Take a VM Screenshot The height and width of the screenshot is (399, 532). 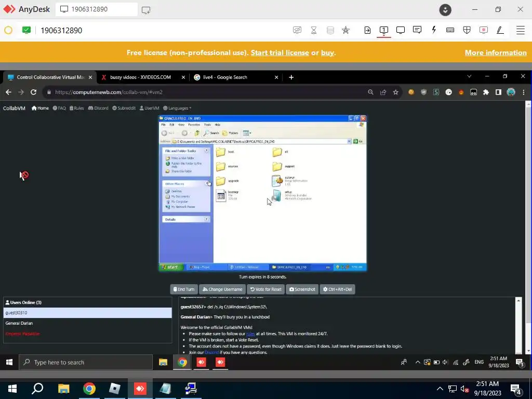click(302, 289)
